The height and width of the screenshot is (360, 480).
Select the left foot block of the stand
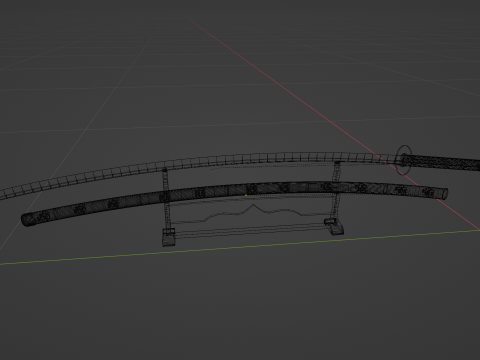coord(169,237)
